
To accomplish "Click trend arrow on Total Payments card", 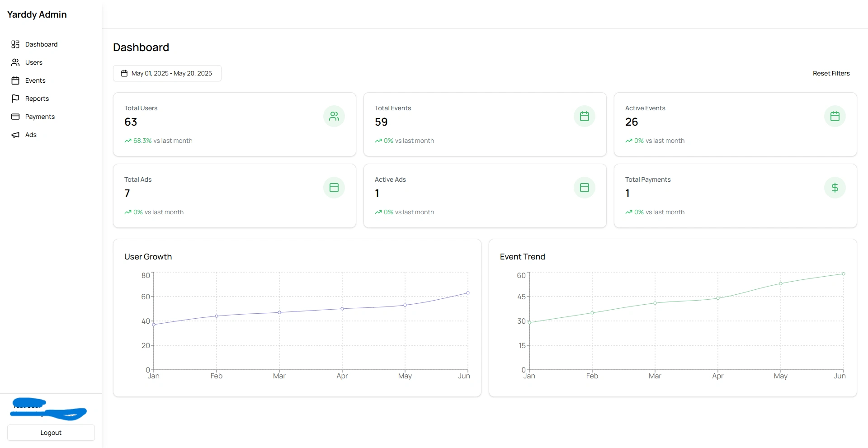I will point(629,212).
